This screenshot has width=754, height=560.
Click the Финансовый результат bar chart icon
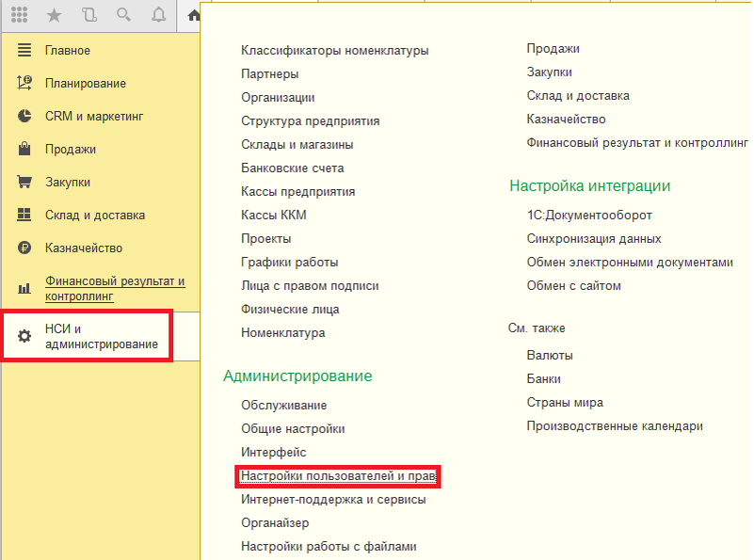pos(24,288)
